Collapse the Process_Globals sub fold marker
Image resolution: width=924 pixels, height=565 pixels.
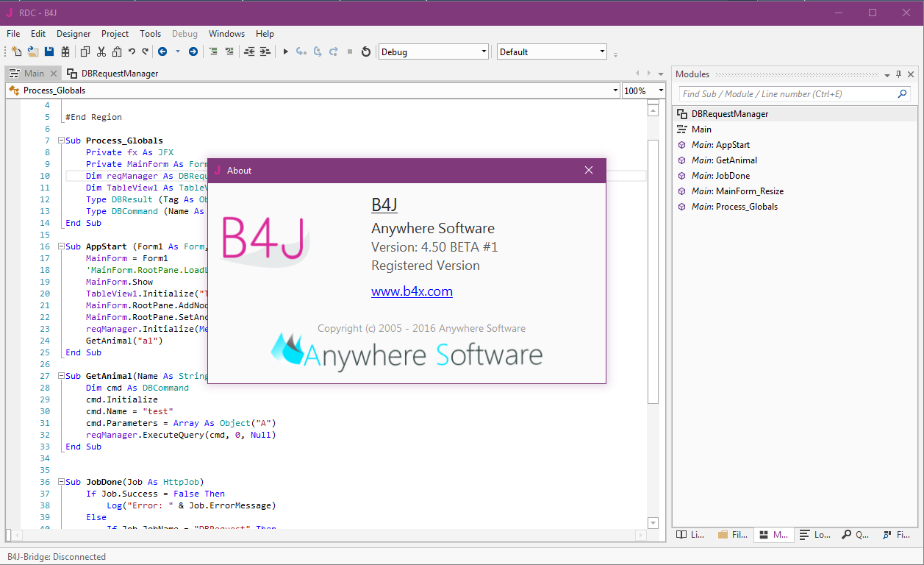coord(60,141)
